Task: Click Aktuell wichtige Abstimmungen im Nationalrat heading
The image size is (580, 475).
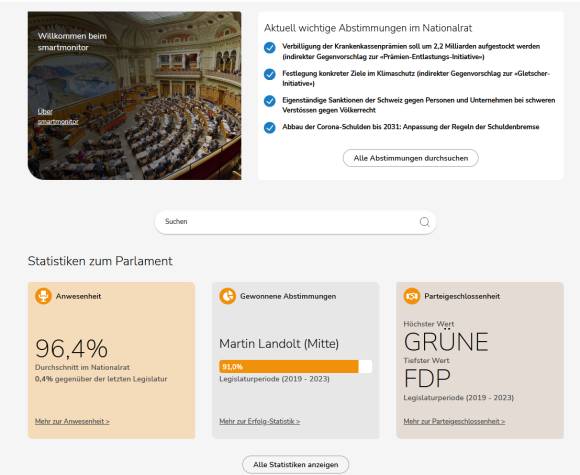Action: pyautogui.click(x=368, y=28)
